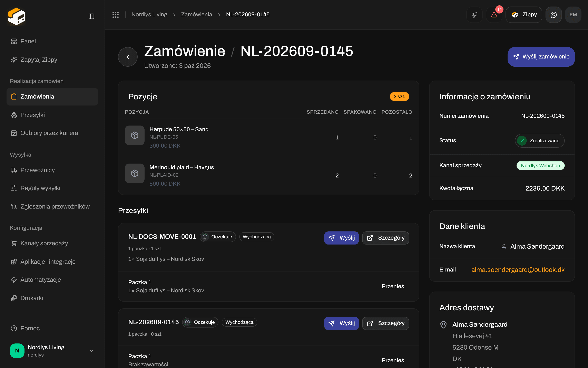
Task: Click Wyślij for shipment NL-202609-0145
Action: pos(341,323)
